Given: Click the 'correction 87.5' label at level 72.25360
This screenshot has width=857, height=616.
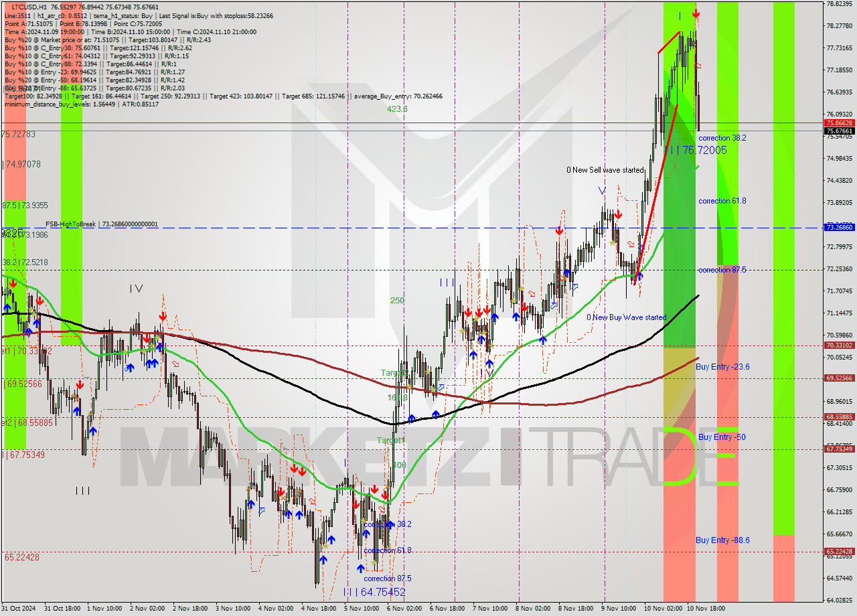Looking at the screenshot, I should click(x=722, y=270).
